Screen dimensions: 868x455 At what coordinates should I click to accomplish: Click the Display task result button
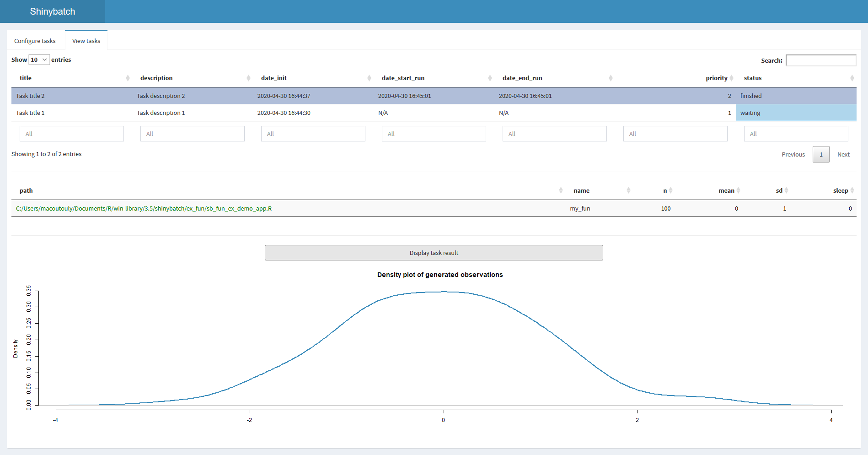[434, 253]
